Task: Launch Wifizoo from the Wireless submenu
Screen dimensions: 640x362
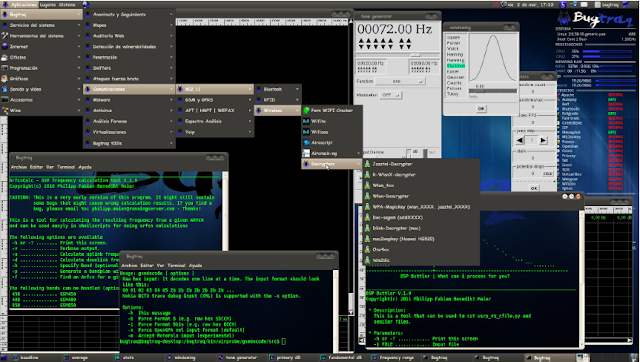Action: tap(331, 132)
